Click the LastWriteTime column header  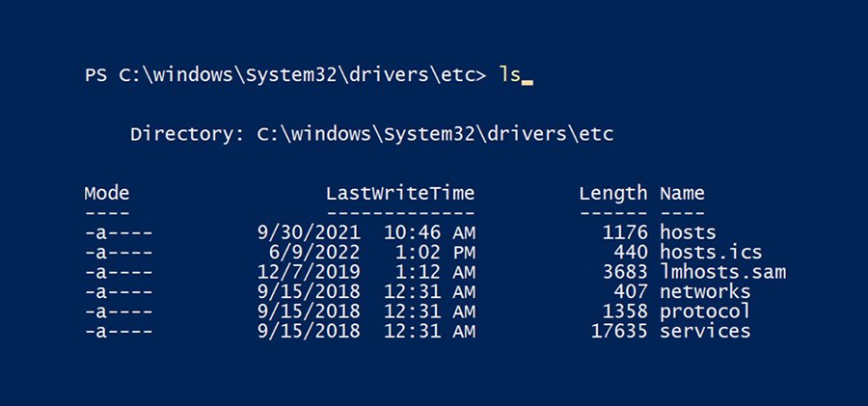click(400, 193)
